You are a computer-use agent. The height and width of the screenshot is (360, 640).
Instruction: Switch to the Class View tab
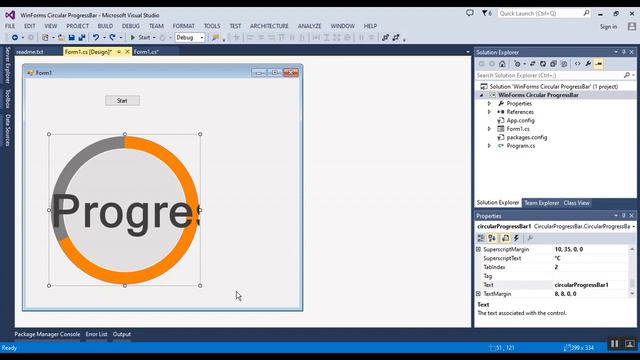tap(576, 203)
